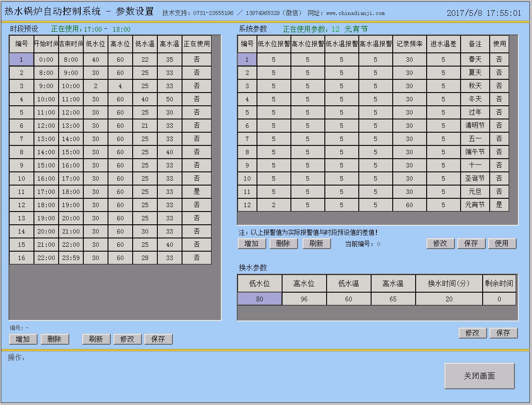Click 修改 button below 时段预设 table

[x=127, y=339]
